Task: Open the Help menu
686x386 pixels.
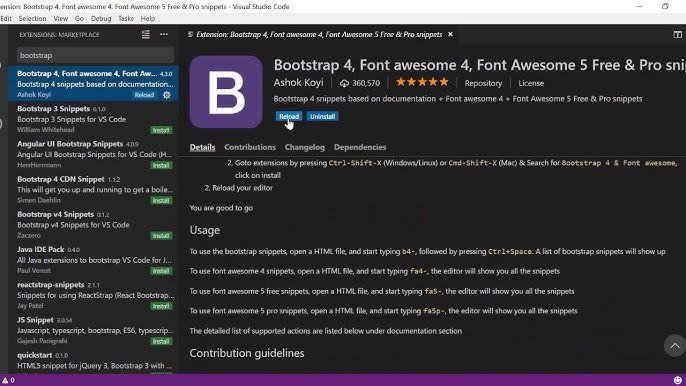Action: coord(148,18)
